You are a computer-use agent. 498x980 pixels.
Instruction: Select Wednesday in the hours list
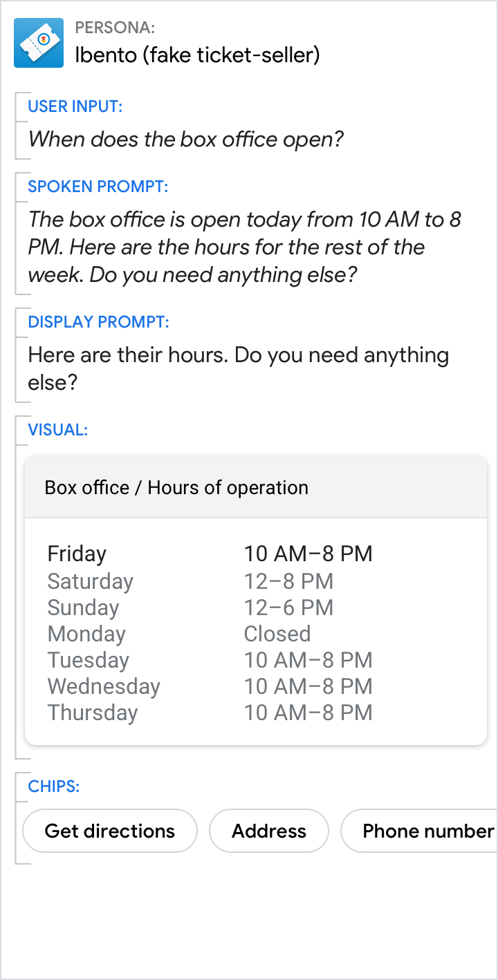click(x=104, y=686)
